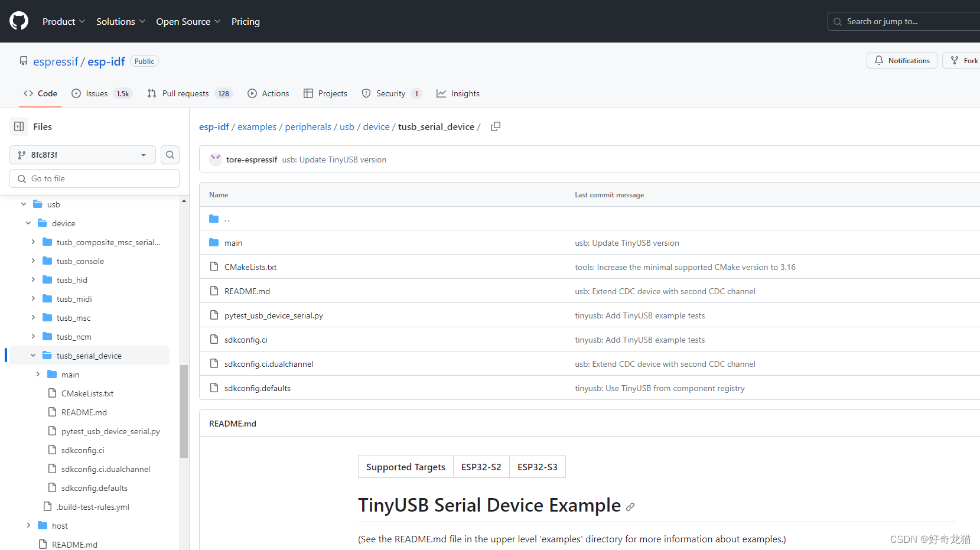Open the espressif owner link
The width and height of the screenshot is (980, 550).
pyautogui.click(x=56, y=61)
